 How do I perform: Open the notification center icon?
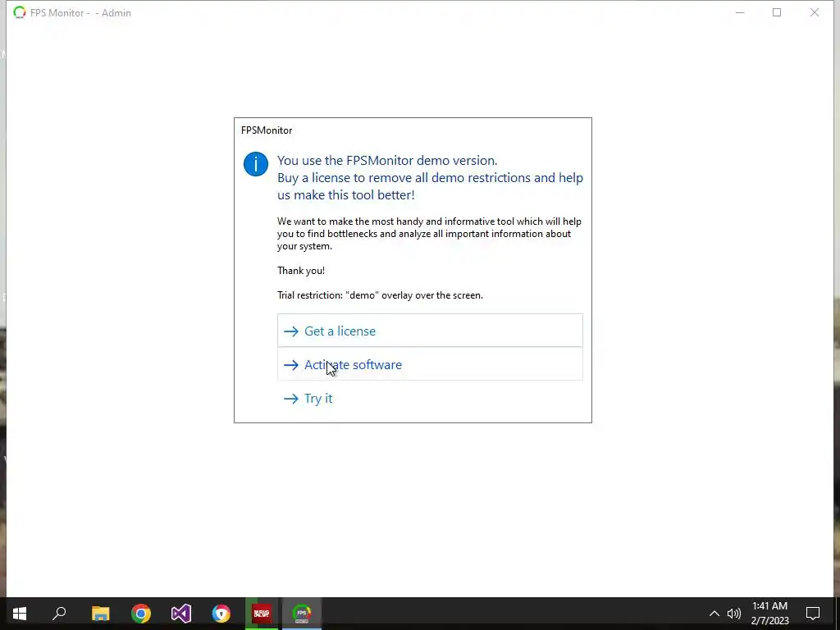[x=813, y=614]
